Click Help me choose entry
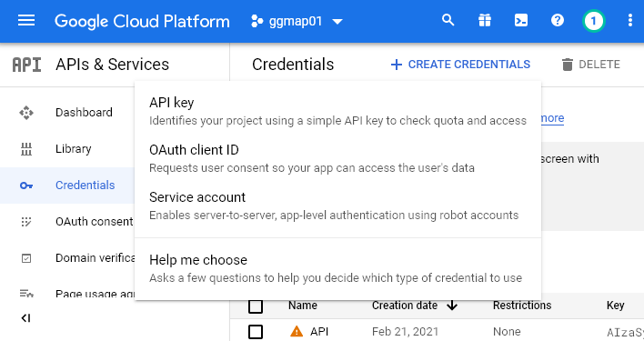644x341 pixels. tap(337, 268)
